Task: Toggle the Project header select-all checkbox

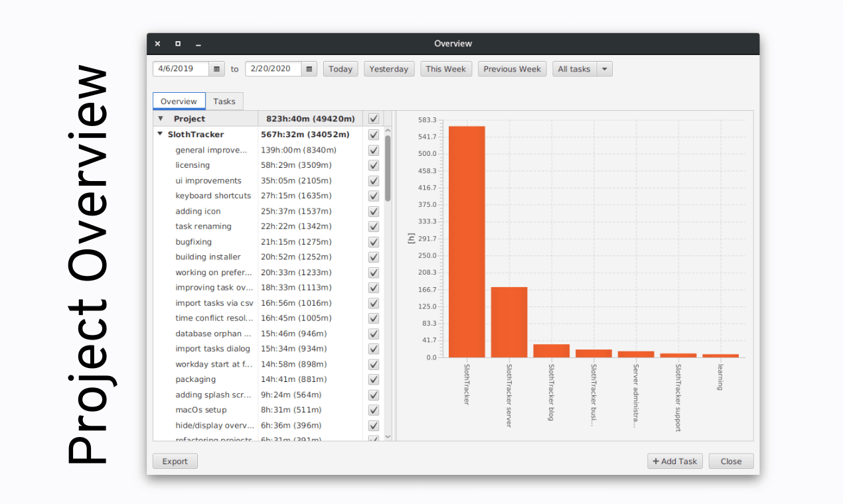Action: click(x=374, y=119)
